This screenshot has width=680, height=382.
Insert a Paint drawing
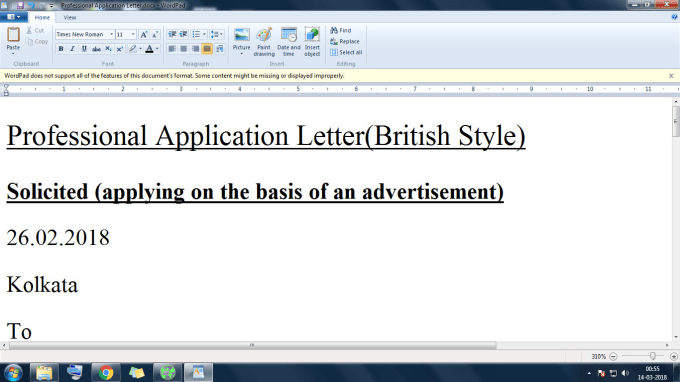coord(264,42)
